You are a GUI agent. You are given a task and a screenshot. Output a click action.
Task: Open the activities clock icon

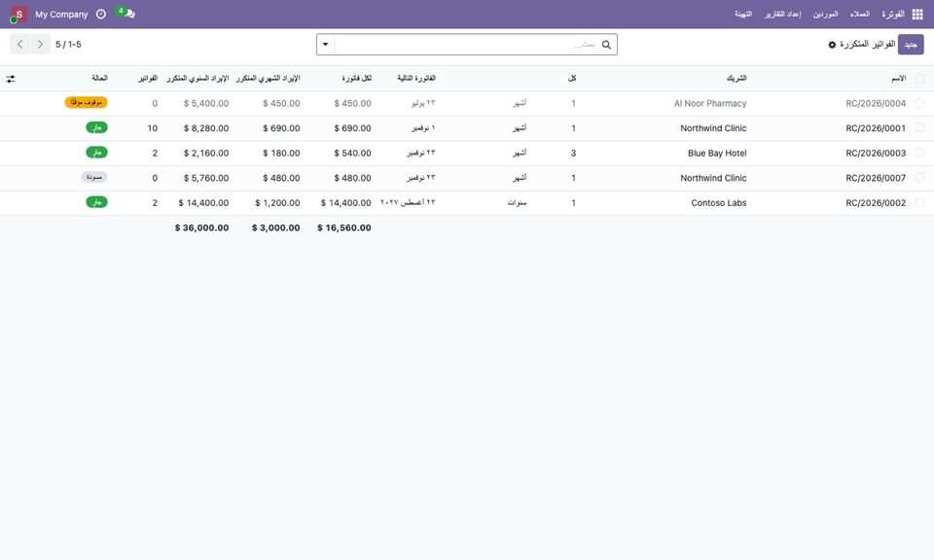(x=101, y=15)
